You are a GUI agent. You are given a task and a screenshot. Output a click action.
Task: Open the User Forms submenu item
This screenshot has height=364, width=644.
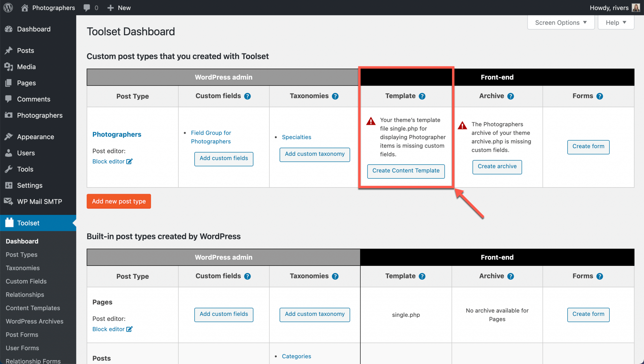pos(22,348)
